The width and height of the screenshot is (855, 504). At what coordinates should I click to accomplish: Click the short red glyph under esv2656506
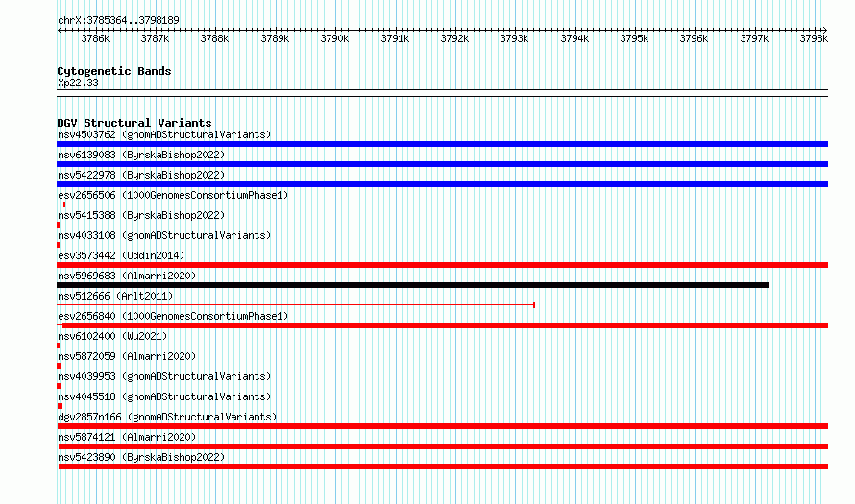tap(61, 204)
